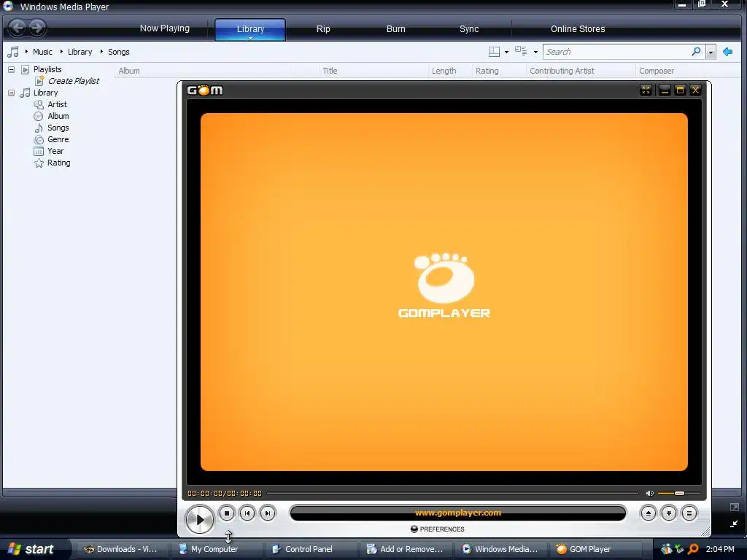Switch GOM Player to full screen
The width and height of the screenshot is (747, 560).
(x=646, y=90)
